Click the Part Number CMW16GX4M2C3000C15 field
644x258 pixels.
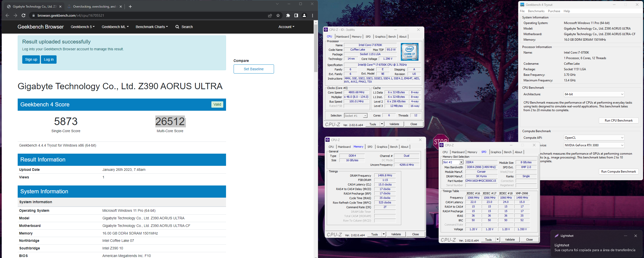[x=481, y=181]
